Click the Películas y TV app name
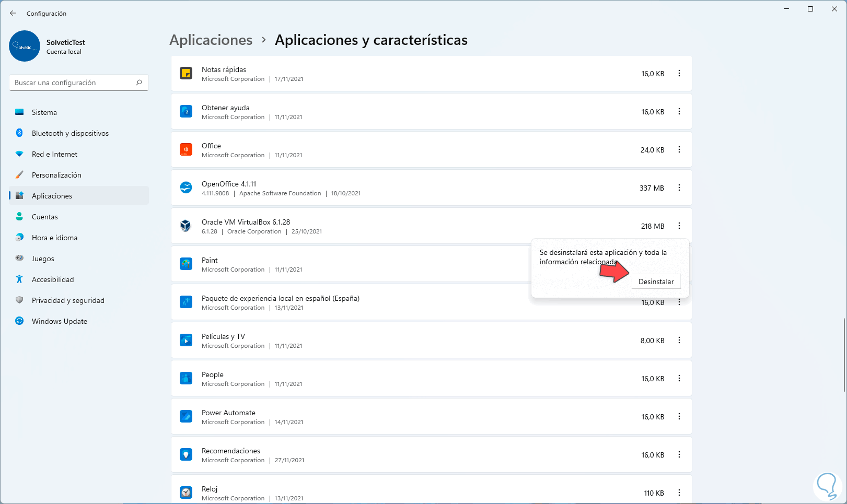This screenshot has width=847, height=504. click(223, 336)
